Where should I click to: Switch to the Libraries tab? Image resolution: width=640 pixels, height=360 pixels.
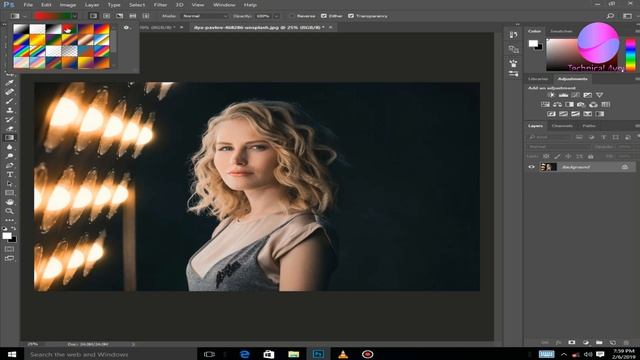click(538, 79)
